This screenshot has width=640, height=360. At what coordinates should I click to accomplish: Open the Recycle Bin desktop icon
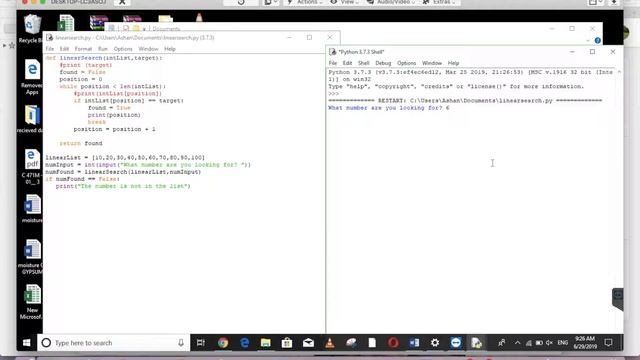tap(31, 29)
